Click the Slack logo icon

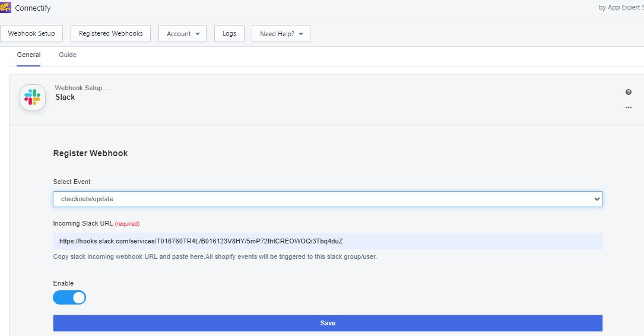click(x=33, y=97)
